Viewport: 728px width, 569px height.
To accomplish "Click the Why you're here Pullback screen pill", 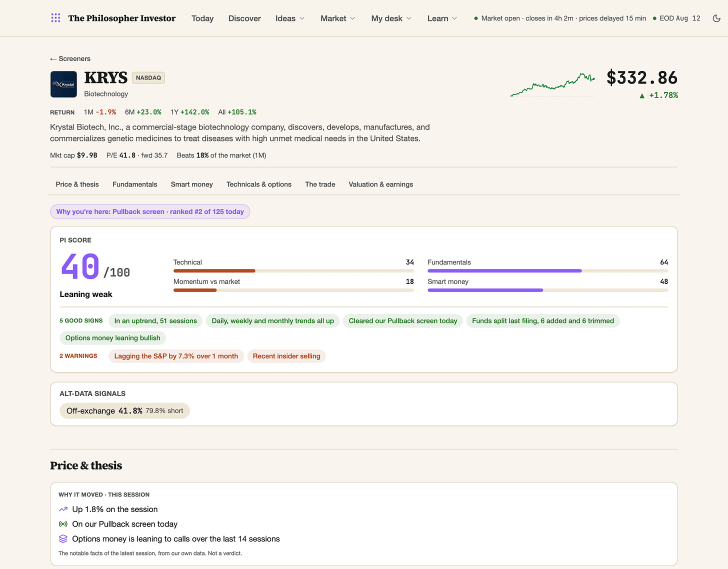I will [x=150, y=212].
